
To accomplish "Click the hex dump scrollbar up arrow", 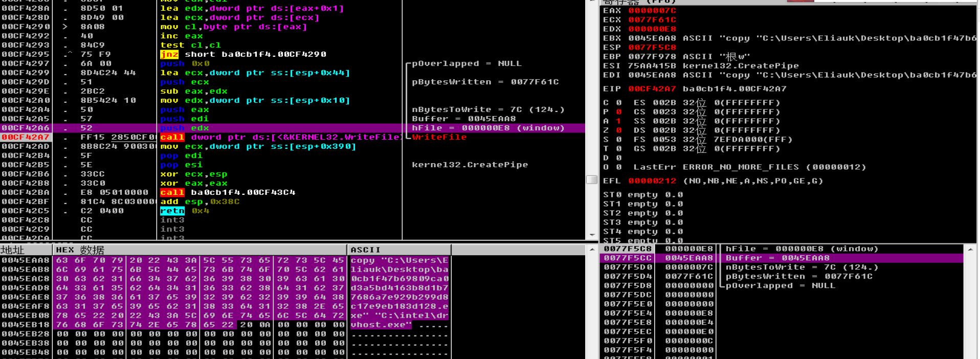I will pyautogui.click(x=592, y=250).
